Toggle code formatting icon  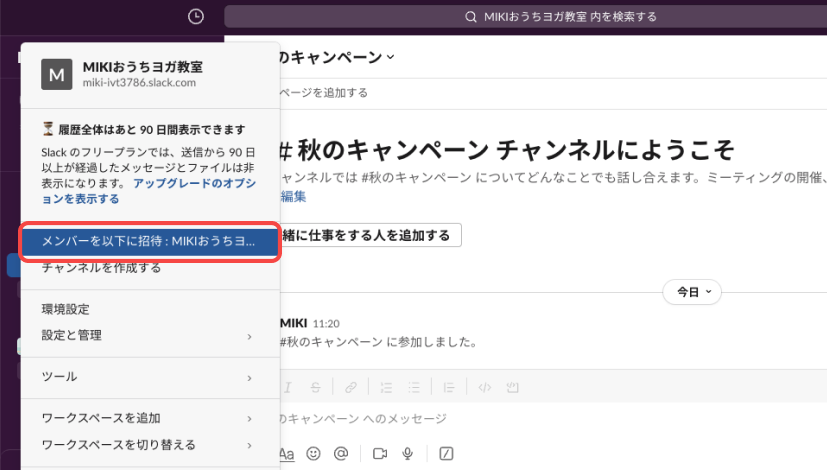coord(483,386)
